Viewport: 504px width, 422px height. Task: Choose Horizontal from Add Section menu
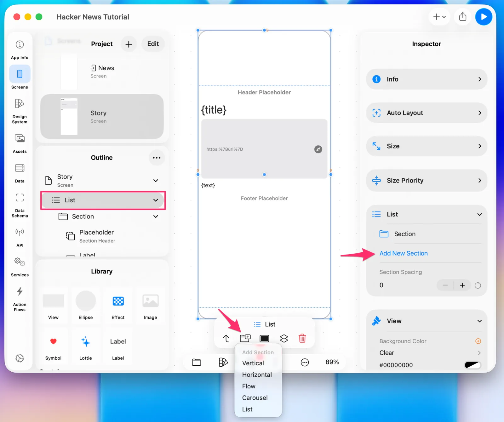coord(257,375)
